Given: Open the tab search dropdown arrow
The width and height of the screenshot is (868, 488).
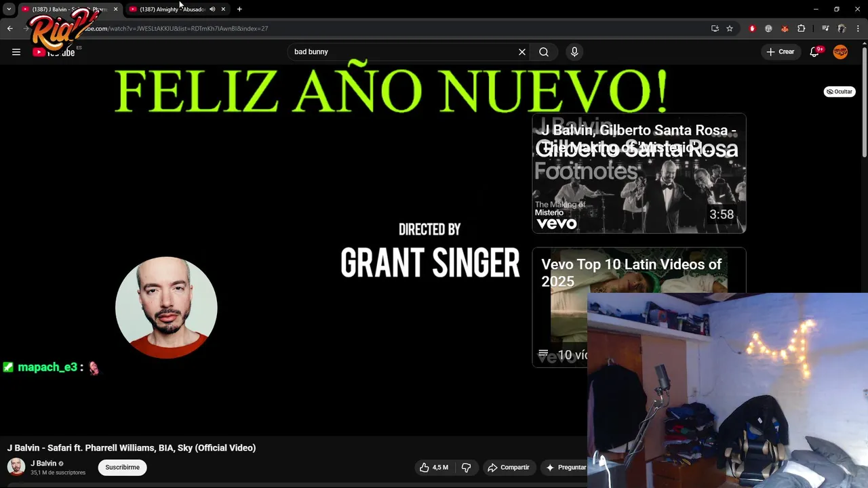Looking at the screenshot, I should click(9, 9).
